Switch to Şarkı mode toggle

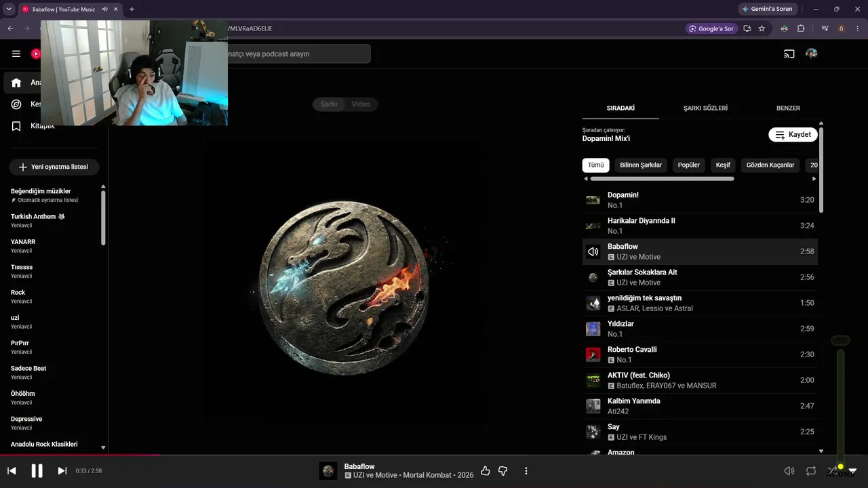(x=329, y=104)
